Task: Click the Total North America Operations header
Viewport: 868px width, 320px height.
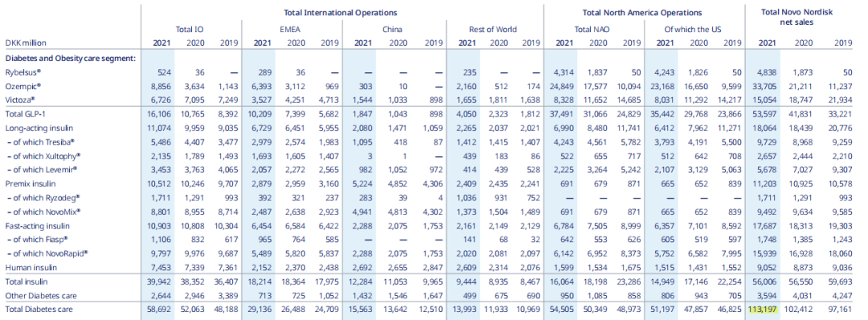Action: (642, 11)
